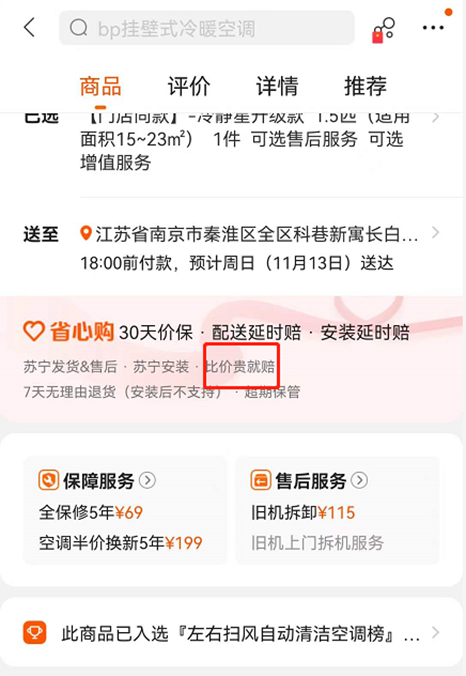Switch to the 评价 tab

tap(189, 86)
